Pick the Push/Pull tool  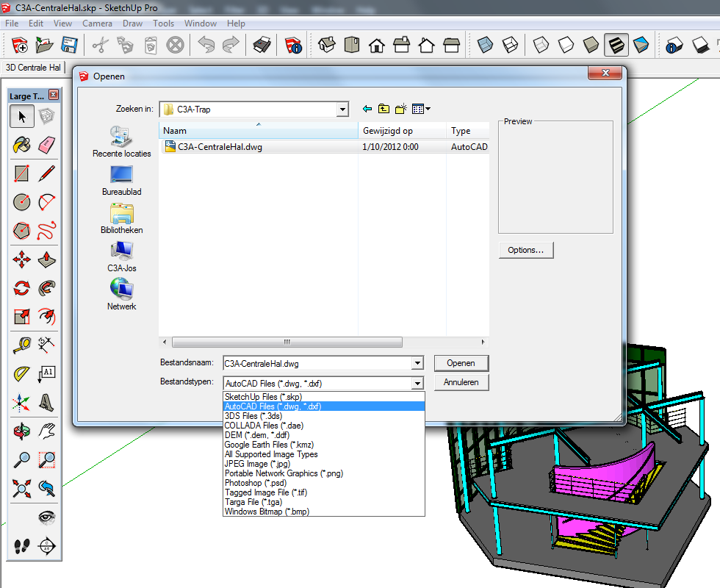46,259
